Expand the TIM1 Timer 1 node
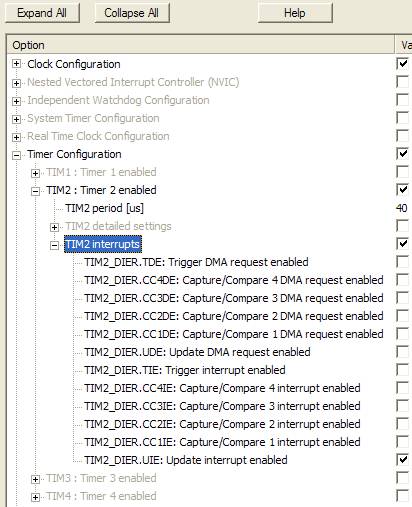412x507 pixels. click(x=35, y=173)
